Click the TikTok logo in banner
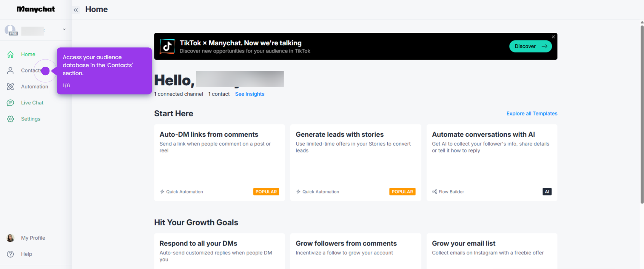The image size is (644, 269). click(167, 46)
